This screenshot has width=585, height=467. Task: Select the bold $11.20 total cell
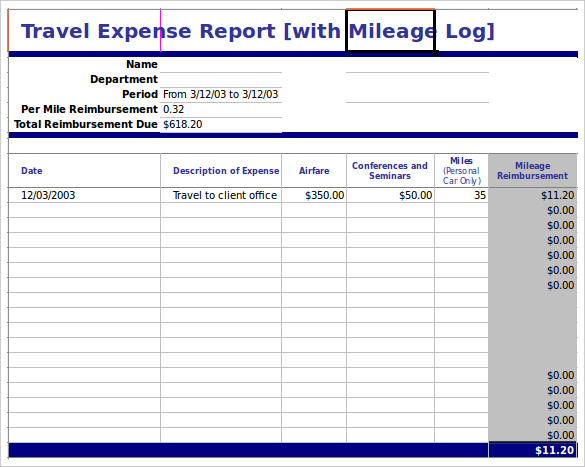532,450
